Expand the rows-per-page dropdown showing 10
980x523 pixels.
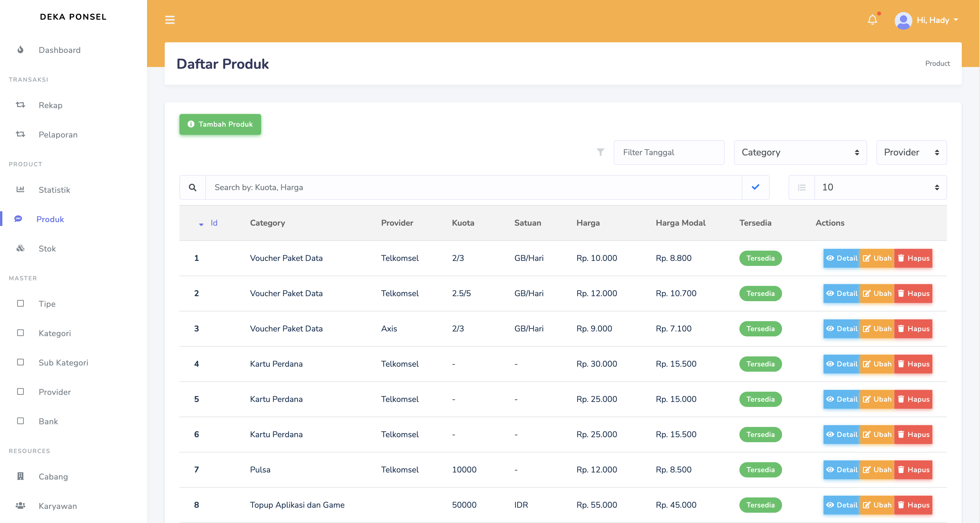(880, 187)
